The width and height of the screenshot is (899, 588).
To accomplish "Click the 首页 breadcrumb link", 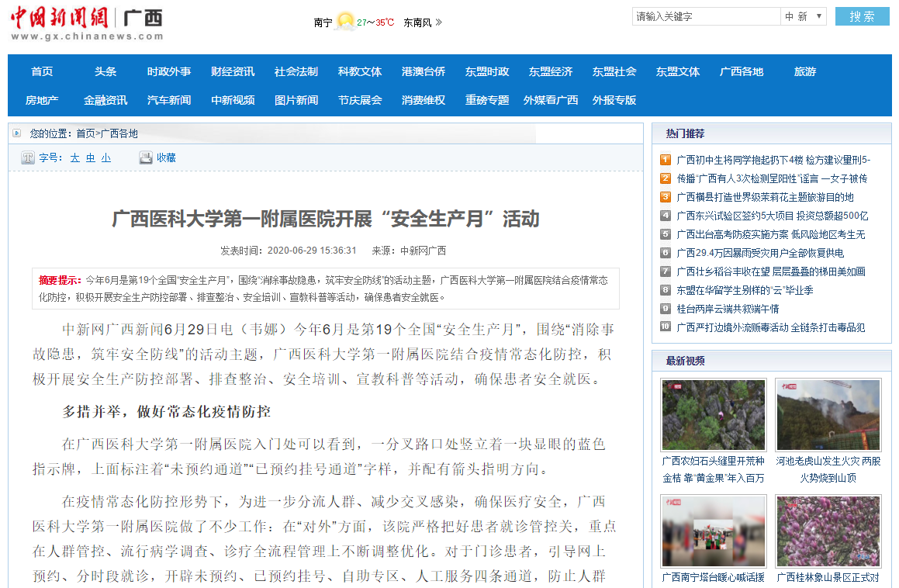I will 85,133.
